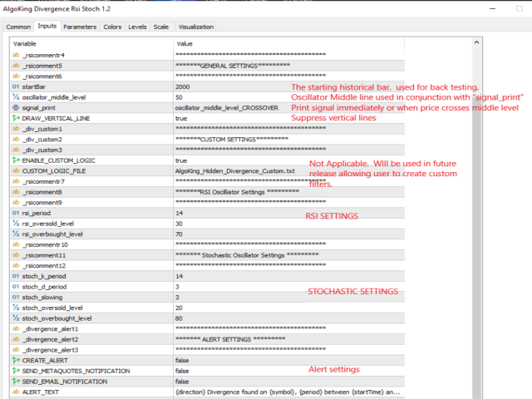Click the string icon beside CUSTOM_LOGIC_FILE
Viewport: 532px width, 399px height.
(16, 170)
